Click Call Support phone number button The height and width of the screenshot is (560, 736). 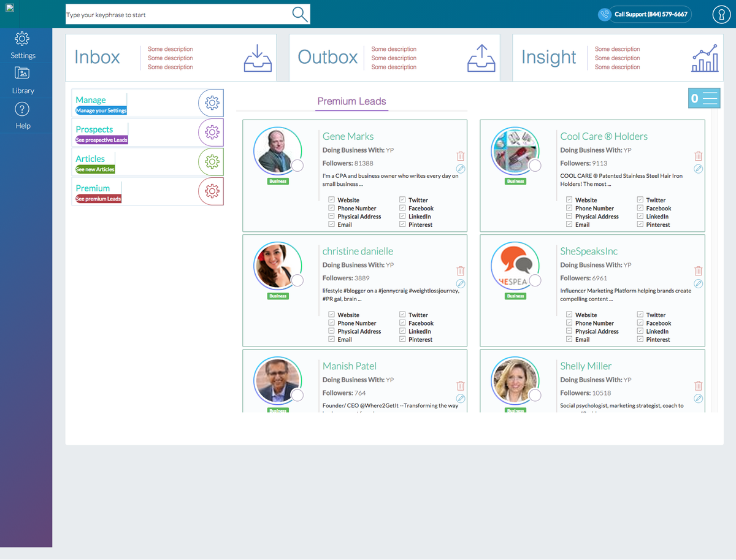tap(651, 14)
